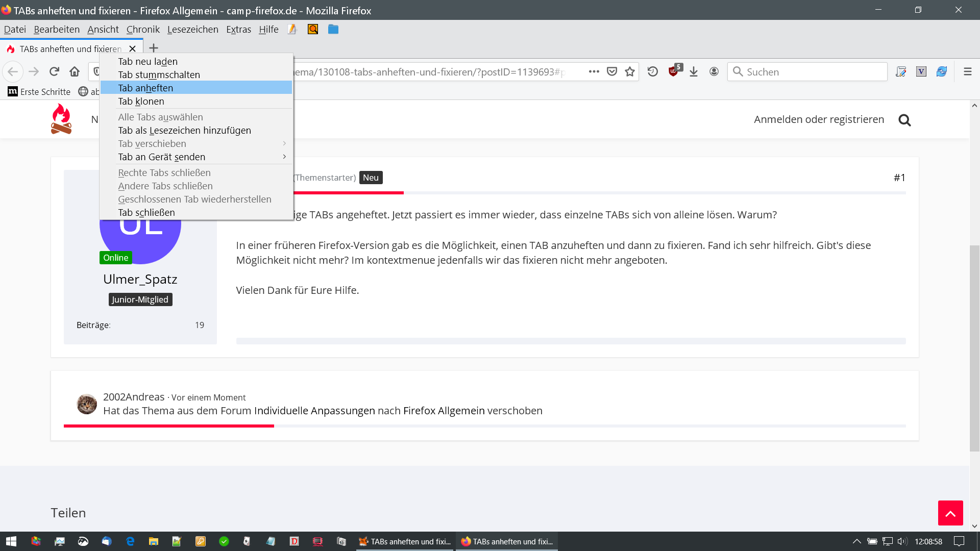Save page to Pocket icon
980x551 pixels.
click(612, 71)
